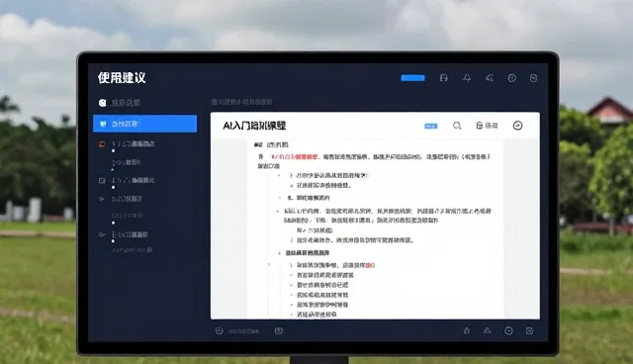Click the document icon button in the header
Image resolution: width=633 pixels, height=364 pixels.
tap(487, 126)
